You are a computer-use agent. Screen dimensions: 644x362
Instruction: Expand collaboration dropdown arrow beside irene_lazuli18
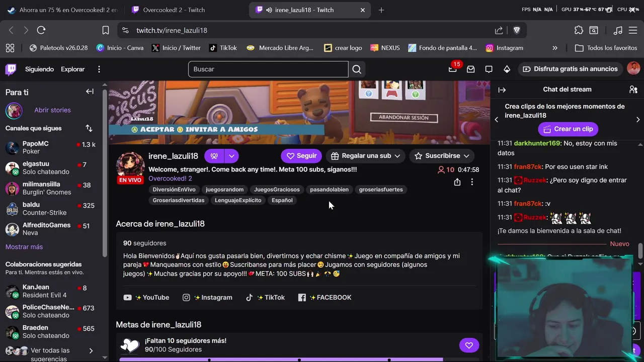[x=231, y=156]
